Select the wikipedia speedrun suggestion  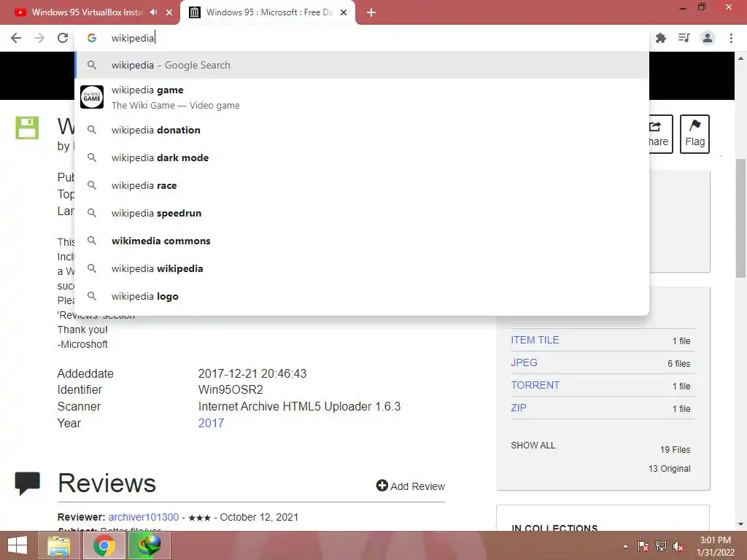362,213
